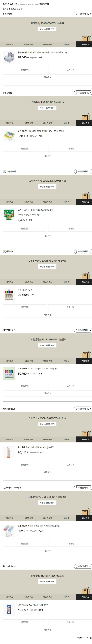Request 반품신청 for 모나미 보드마카 세트
Image resolution: width=92 pixels, height=644 pixels.
(x=25, y=386)
